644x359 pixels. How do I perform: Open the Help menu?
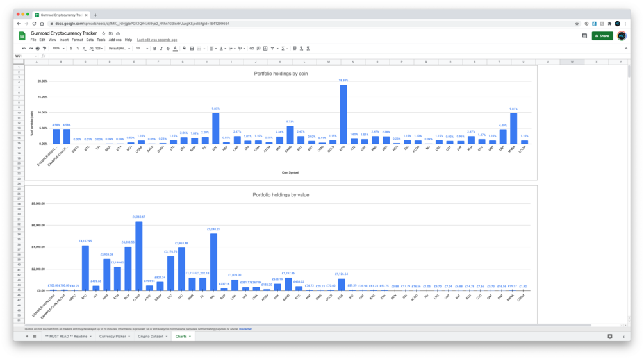click(129, 40)
